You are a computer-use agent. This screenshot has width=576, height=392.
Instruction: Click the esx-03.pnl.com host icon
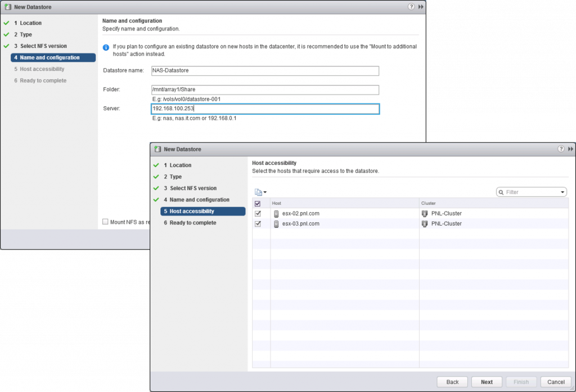click(276, 223)
